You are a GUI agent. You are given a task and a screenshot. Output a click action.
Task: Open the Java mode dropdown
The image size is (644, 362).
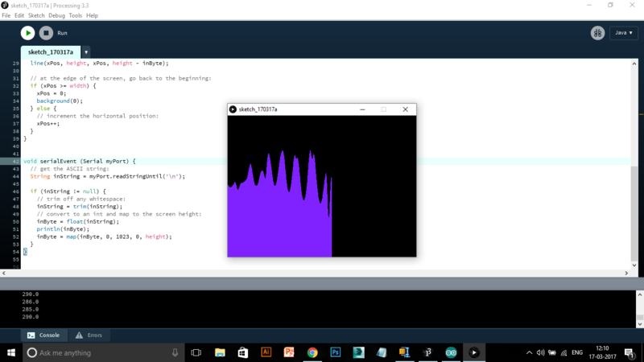pos(624,33)
